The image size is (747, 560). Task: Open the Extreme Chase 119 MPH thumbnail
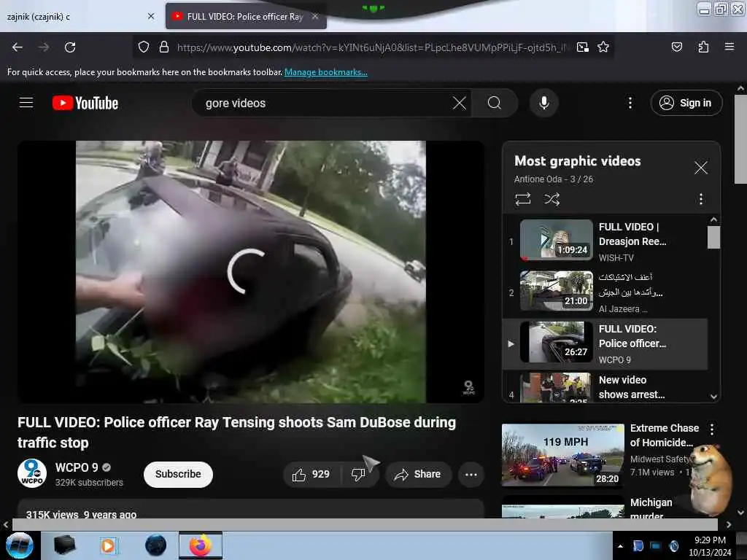pyautogui.click(x=562, y=455)
